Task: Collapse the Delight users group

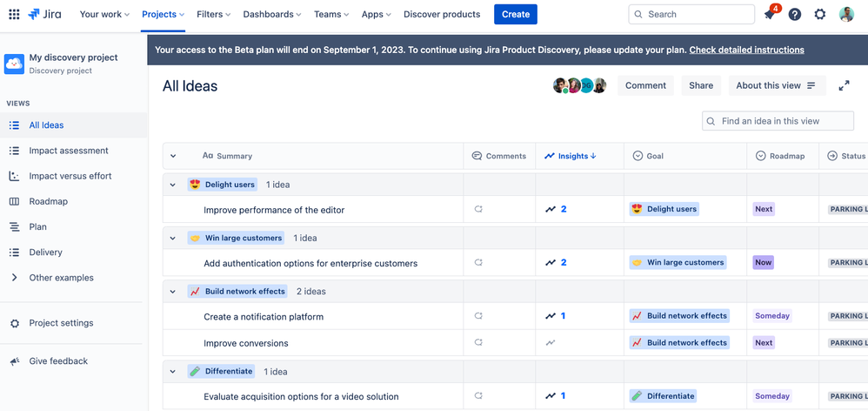Action: [173, 185]
